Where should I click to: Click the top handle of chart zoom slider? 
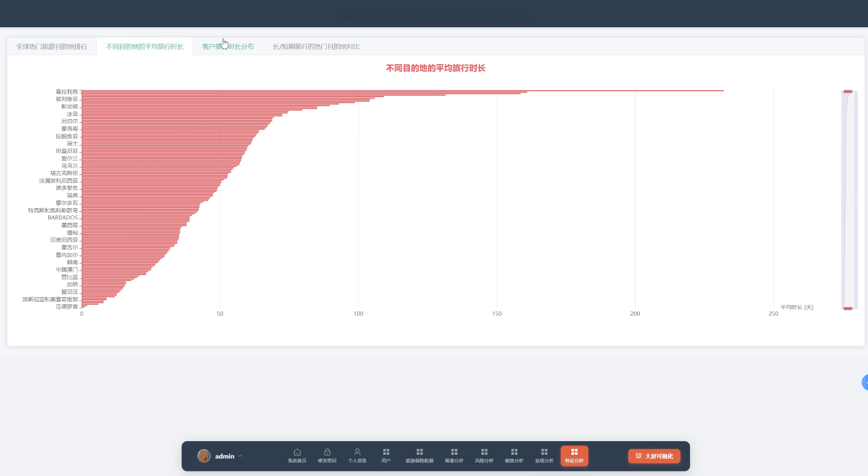point(848,91)
